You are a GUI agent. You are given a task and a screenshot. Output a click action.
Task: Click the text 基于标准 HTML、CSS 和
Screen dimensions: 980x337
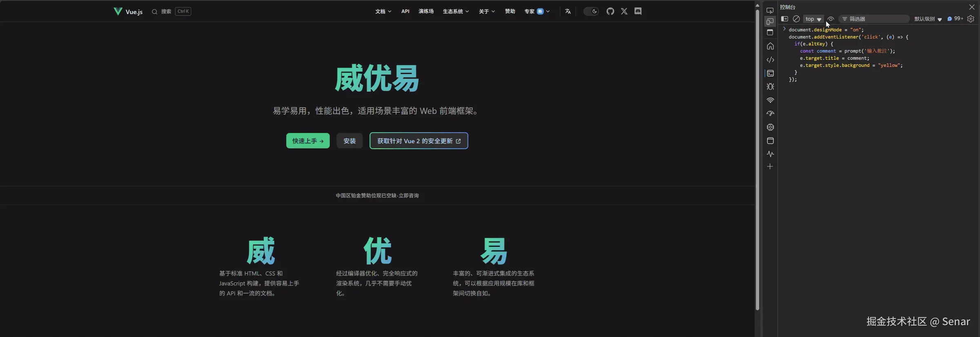pyautogui.click(x=251, y=273)
